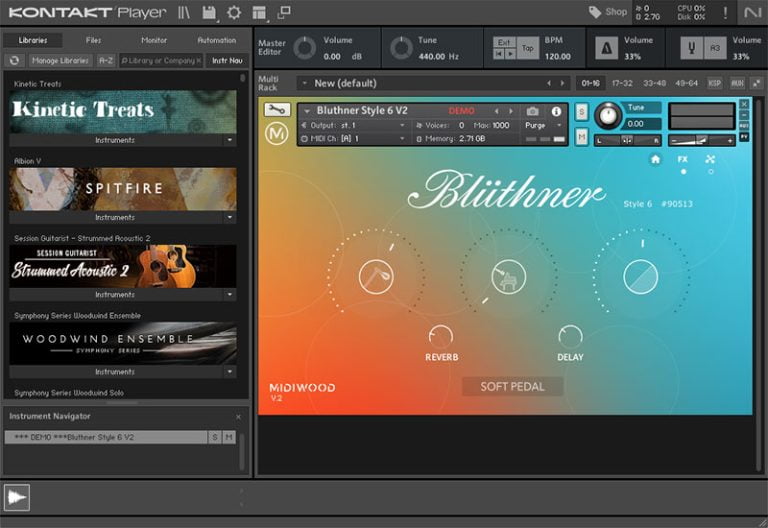Switch to the Files tab
768x528 pixels.
93,40
